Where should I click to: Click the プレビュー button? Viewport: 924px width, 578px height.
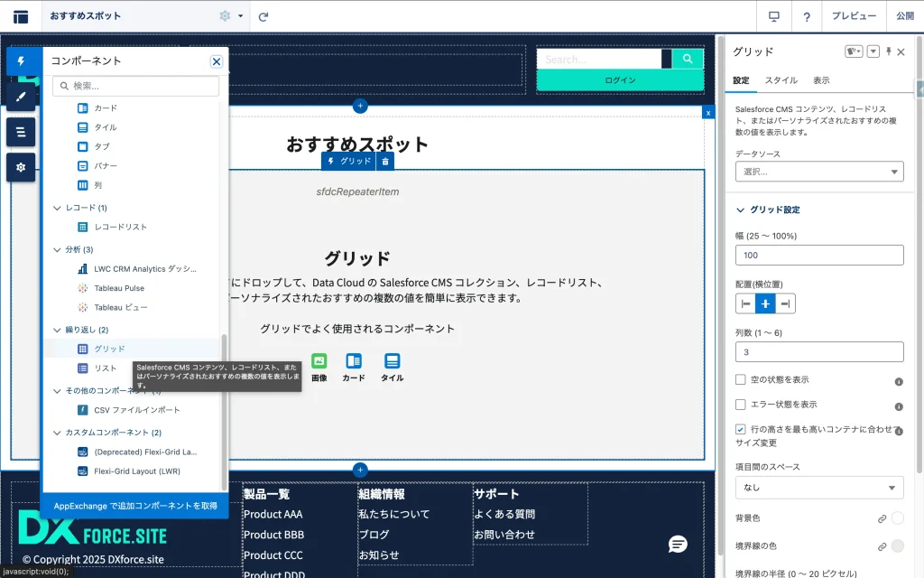[x=854, y=16]
